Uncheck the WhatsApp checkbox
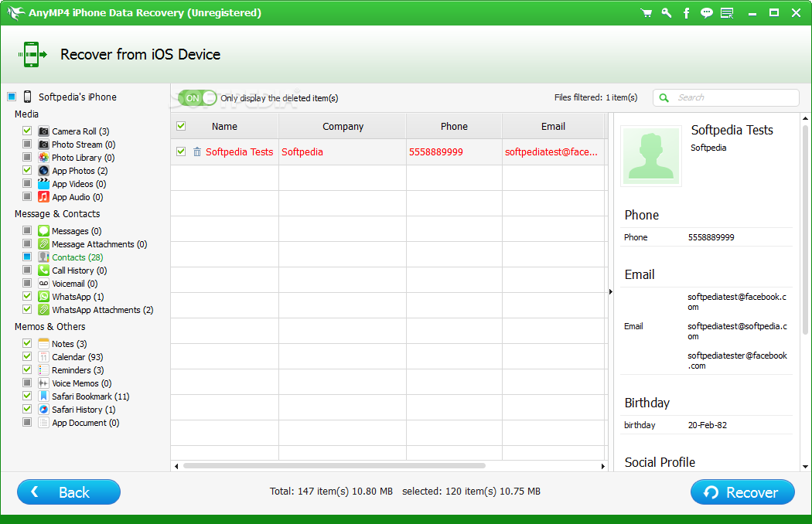Image resolution: width=812 pixels, height=524 pixels. (27, 296)
